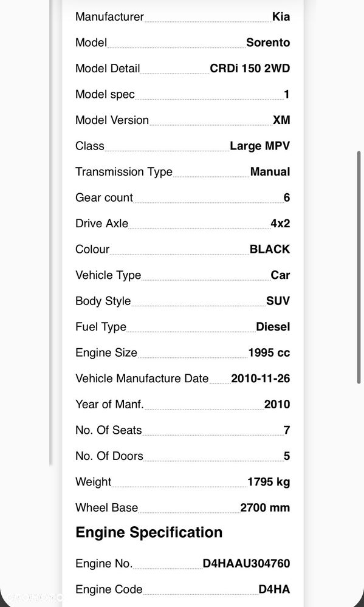Click the Engine Size 1995 cc value
This screenshot has height=607, width=364.
coord(269,352)
